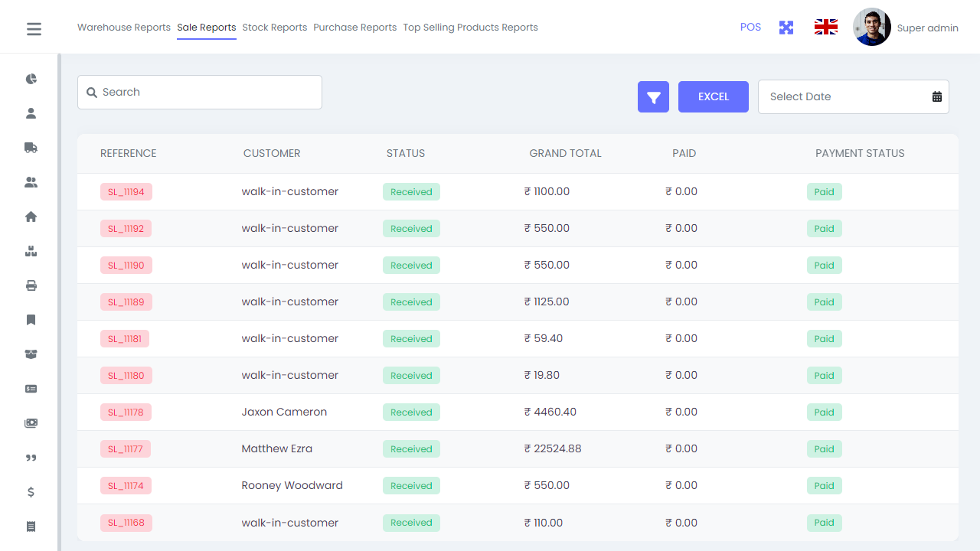
Task: Click inside the Search input field
Action: pos(199,92)
